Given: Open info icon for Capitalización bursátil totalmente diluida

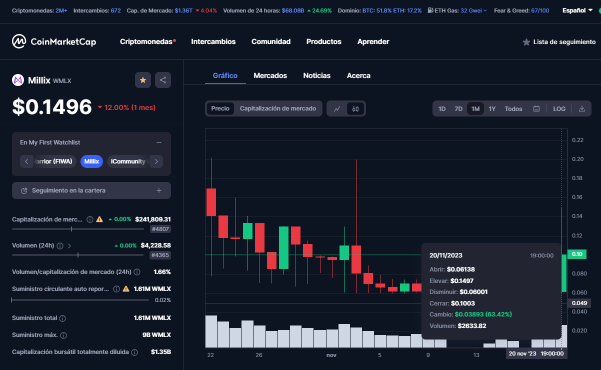Looking at the screenshot, I should click(x=135, y=352).
